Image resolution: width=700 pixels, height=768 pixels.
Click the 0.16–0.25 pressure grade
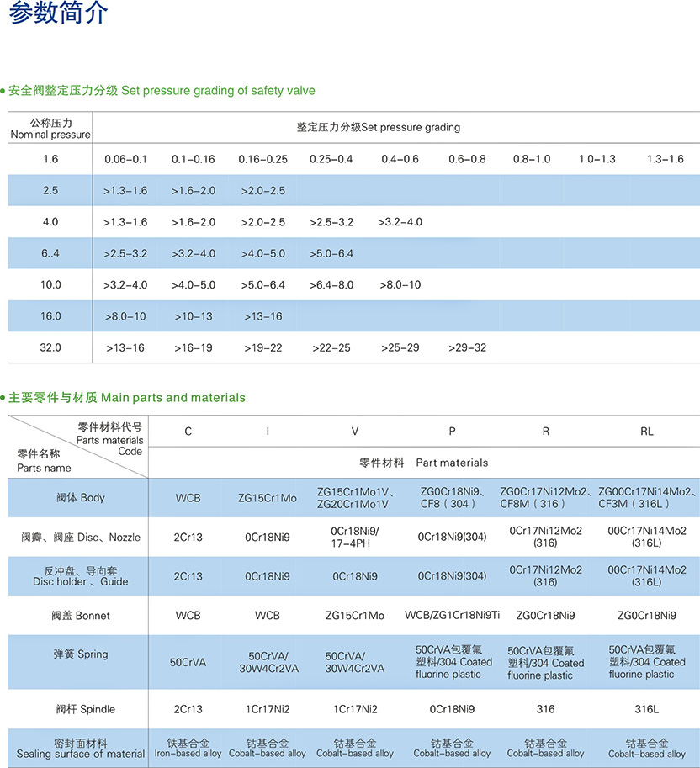click(262, 159)
